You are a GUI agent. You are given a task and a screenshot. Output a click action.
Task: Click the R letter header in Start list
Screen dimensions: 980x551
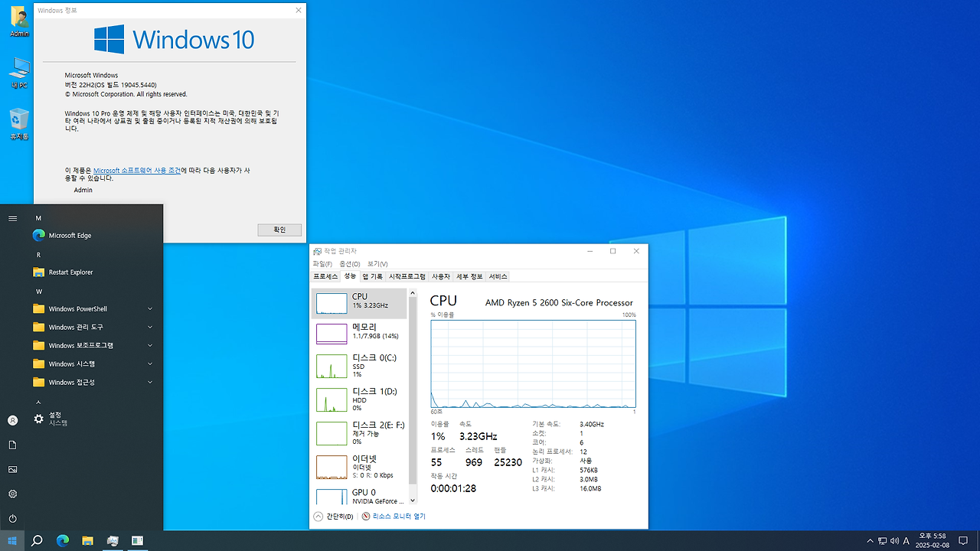[x=38, y=255]
